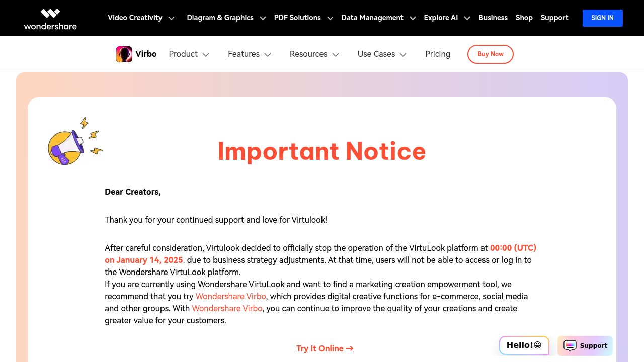Viewport: 644px width, 362px height.
Task: Click the Hello! chat bubble
Action: 524,345
